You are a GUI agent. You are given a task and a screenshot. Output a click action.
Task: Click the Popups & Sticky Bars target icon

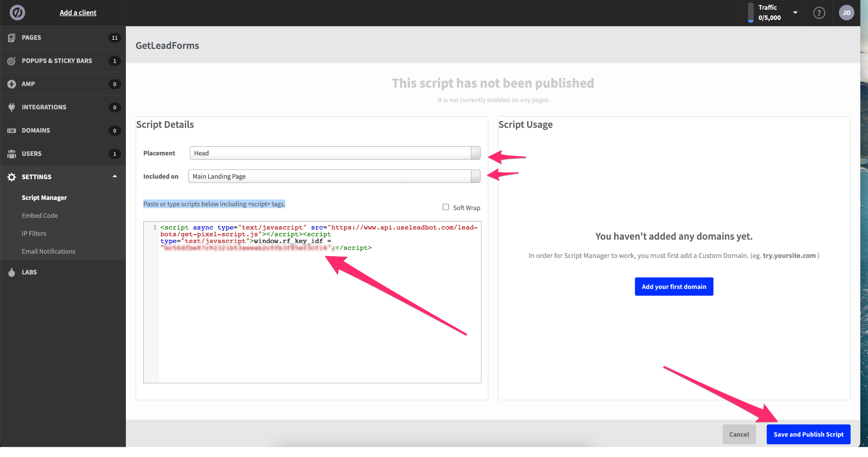coord(11,61)
